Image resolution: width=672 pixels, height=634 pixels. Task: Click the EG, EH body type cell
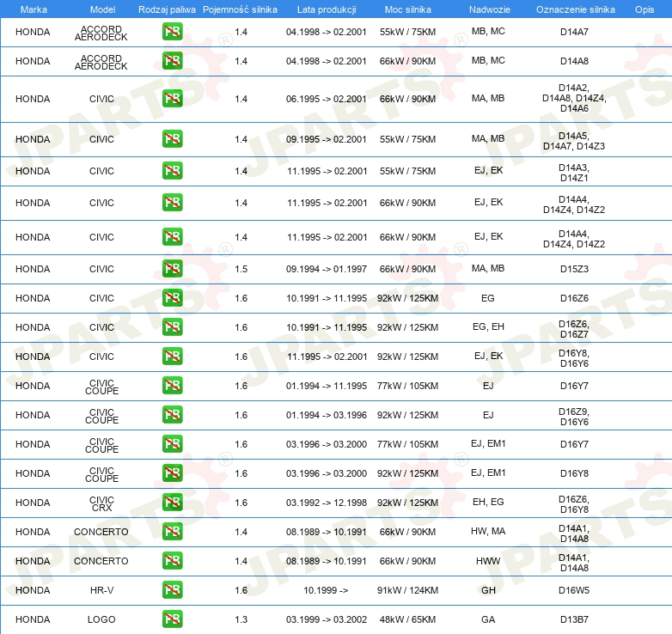(488, 326)
